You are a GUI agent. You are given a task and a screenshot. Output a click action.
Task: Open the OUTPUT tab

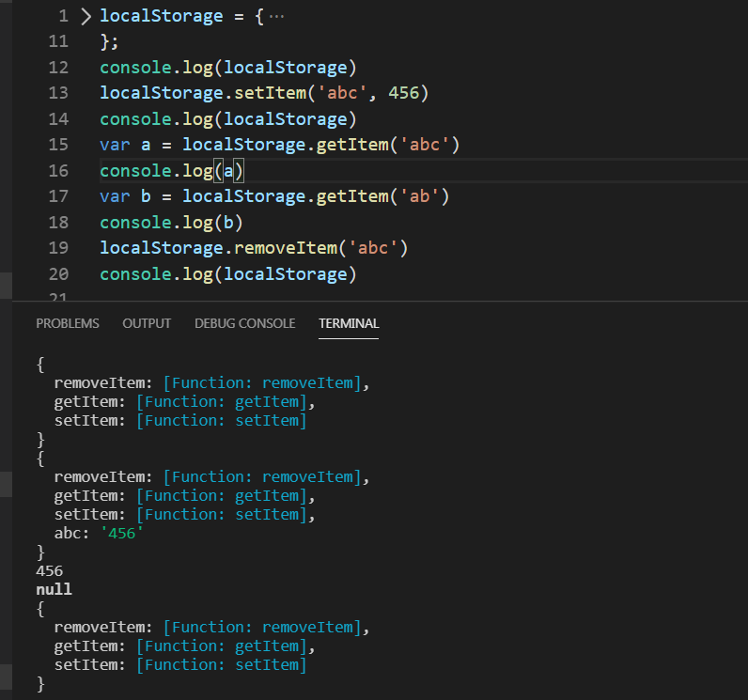click(x=147, y=323)
